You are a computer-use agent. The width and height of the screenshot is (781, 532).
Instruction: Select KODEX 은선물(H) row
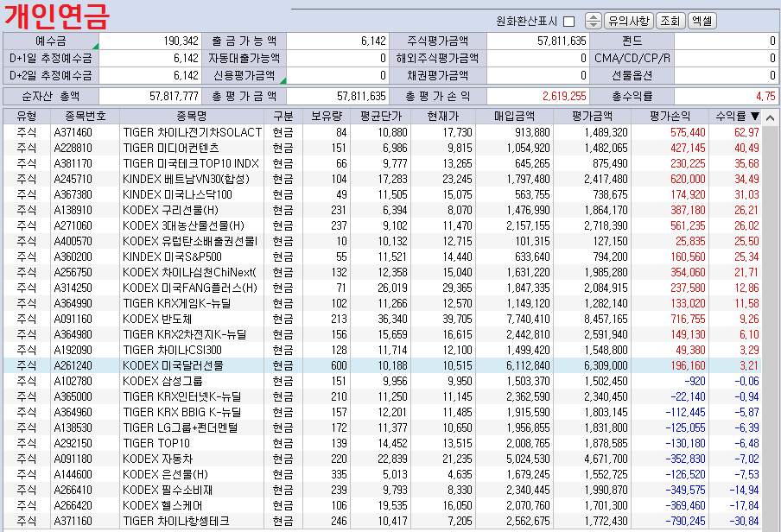[383, 474]
